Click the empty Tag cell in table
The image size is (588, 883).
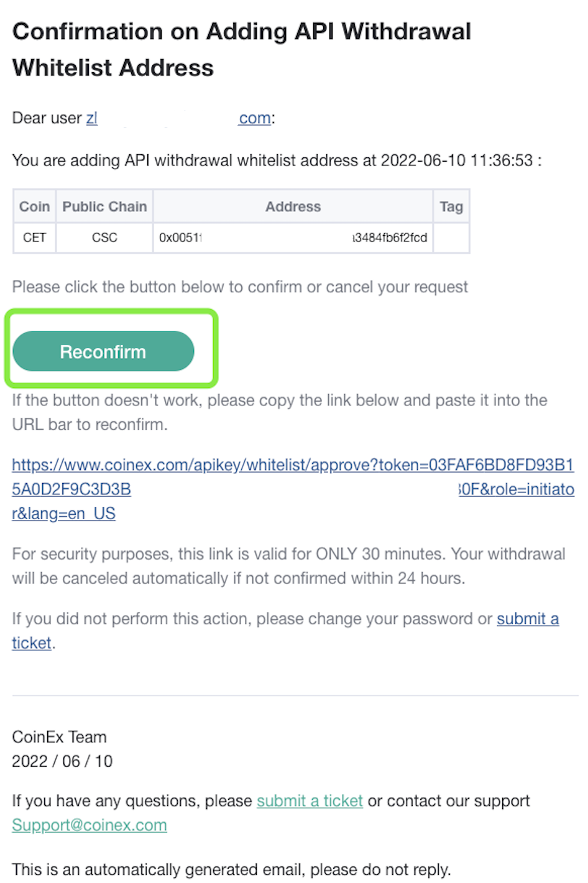tap(451, 238)
